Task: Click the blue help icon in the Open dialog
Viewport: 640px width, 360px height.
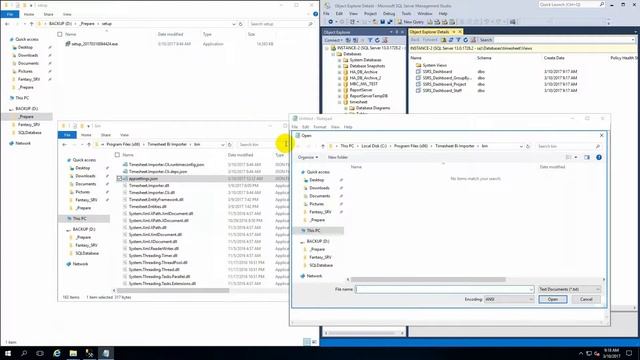Action: [x=598, y=157]
